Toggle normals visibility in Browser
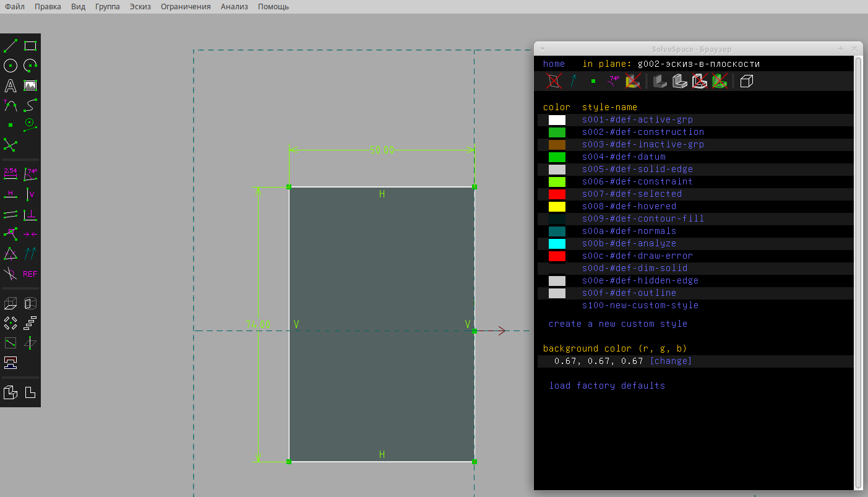 pos(574,81)
